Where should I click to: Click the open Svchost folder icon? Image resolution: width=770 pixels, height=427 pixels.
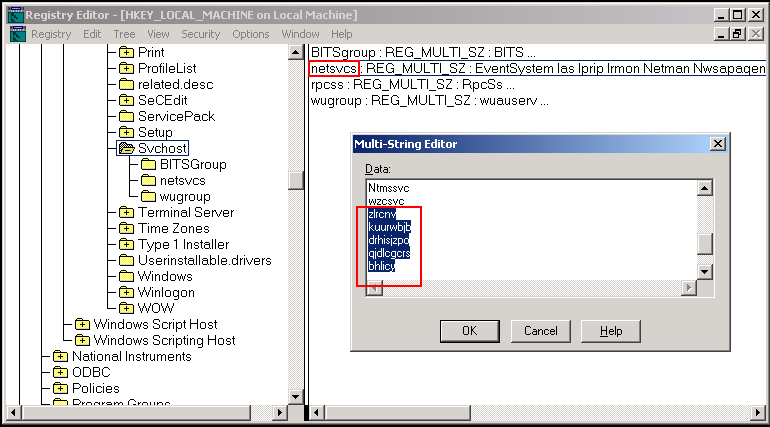click(127, 148)
